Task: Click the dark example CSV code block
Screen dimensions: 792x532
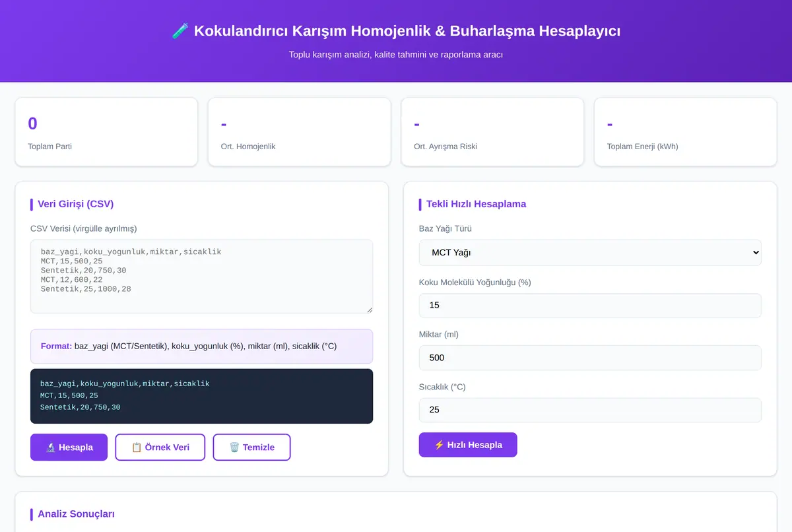Action: pos(201,396)
